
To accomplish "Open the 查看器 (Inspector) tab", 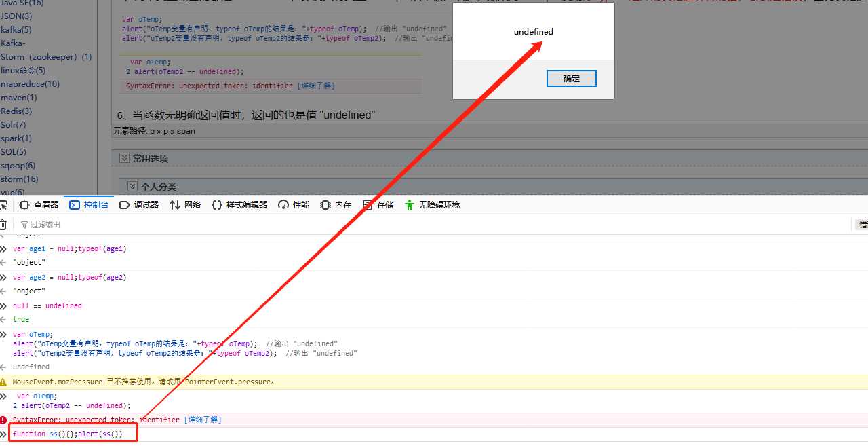I will coord(39,205).
